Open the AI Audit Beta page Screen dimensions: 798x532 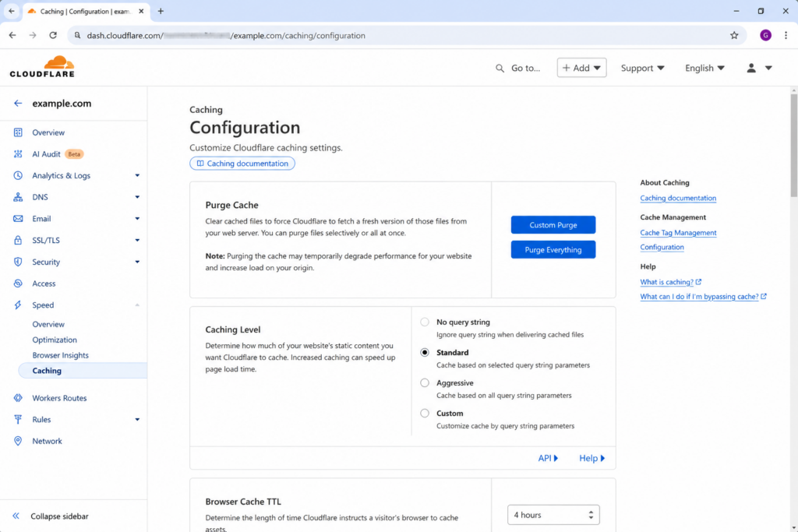(58, 153)
